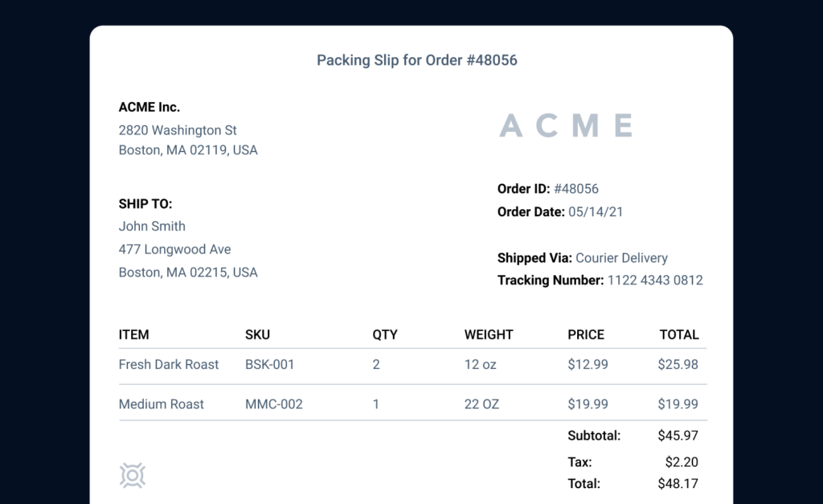Select the order date 05/14/21
Image resolution: width=823 pixels, height=504 pixels.
coord(596,212)
